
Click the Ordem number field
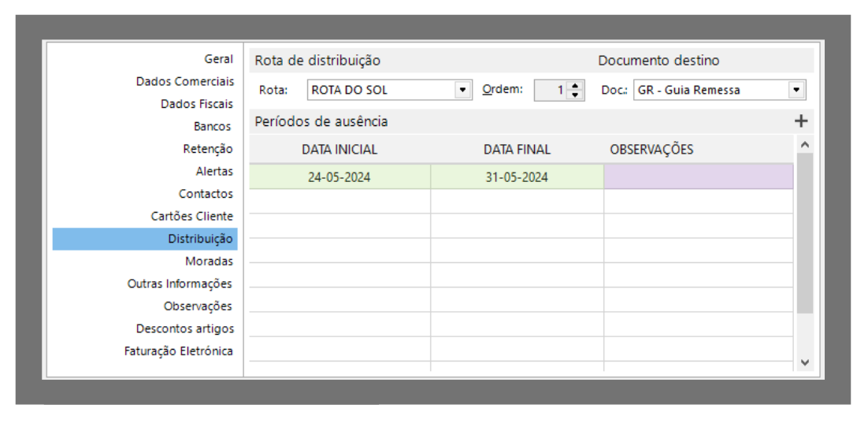pyautogui.click(x=551, y=90)
